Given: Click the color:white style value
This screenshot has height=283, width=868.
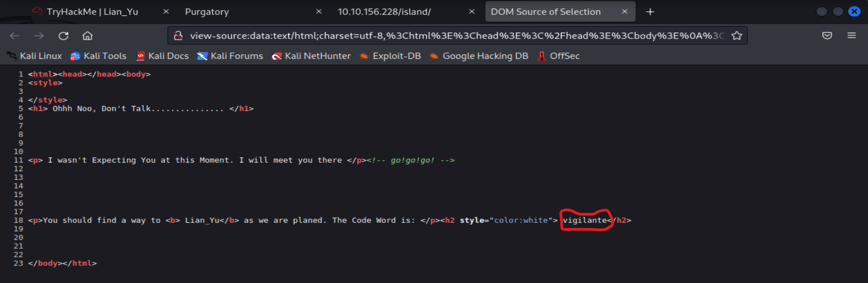Looking at the screenshot, I should coord(521,221).
